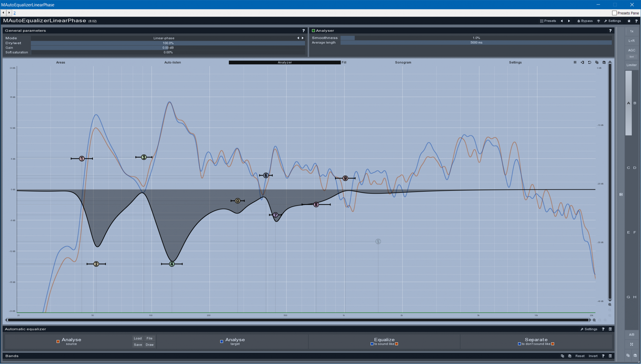Open the graph Settings tab
This screenshot has width=641, height=364.
(515, 62)
